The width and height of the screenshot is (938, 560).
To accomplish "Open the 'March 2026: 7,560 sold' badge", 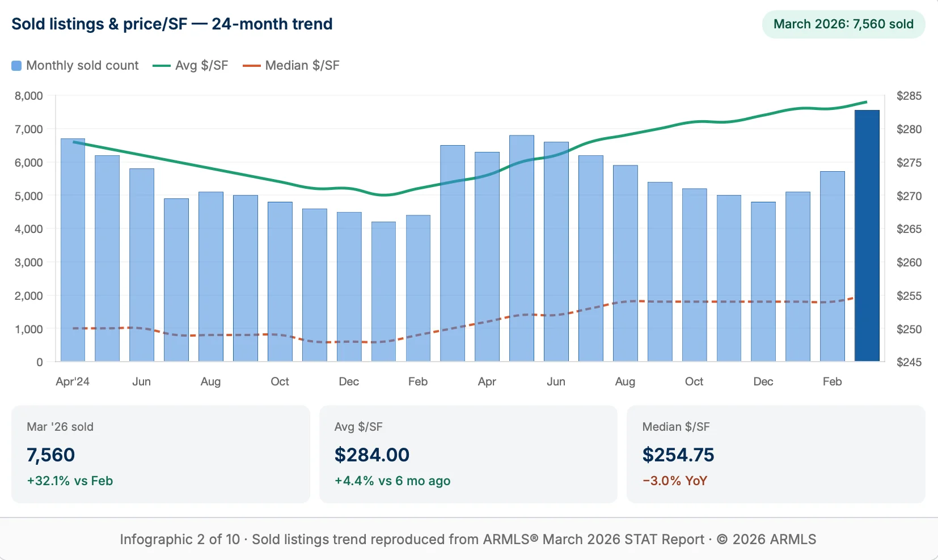I will click(x=843, y=24).
